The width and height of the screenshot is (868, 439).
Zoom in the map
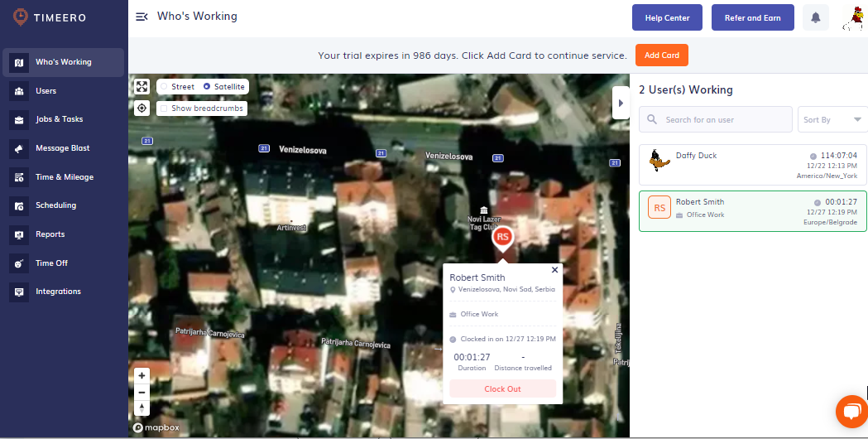(142, 375)
